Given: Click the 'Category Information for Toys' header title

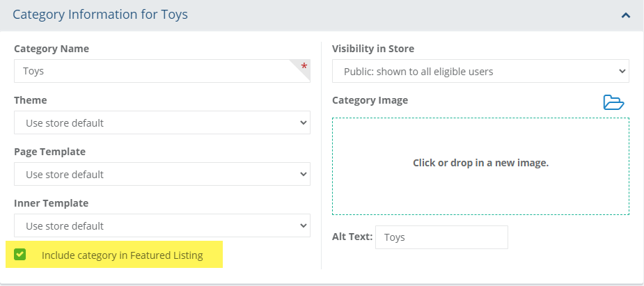Looking at the screenshot, I should point(100,14).
